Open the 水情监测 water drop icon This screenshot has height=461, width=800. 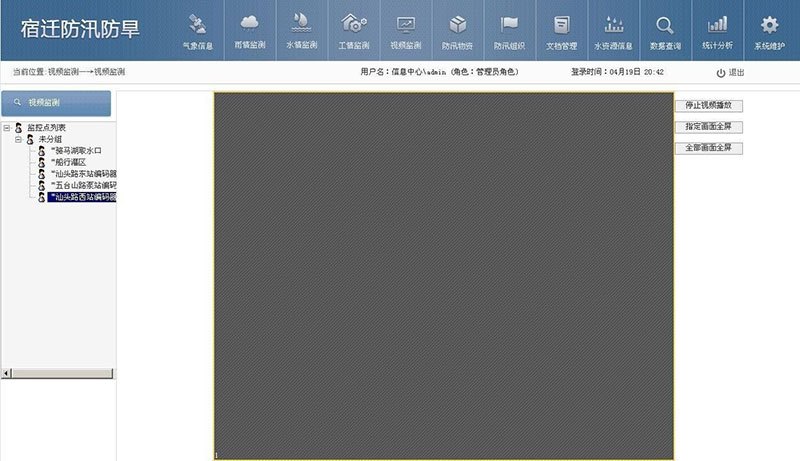(x=301, y=24)
